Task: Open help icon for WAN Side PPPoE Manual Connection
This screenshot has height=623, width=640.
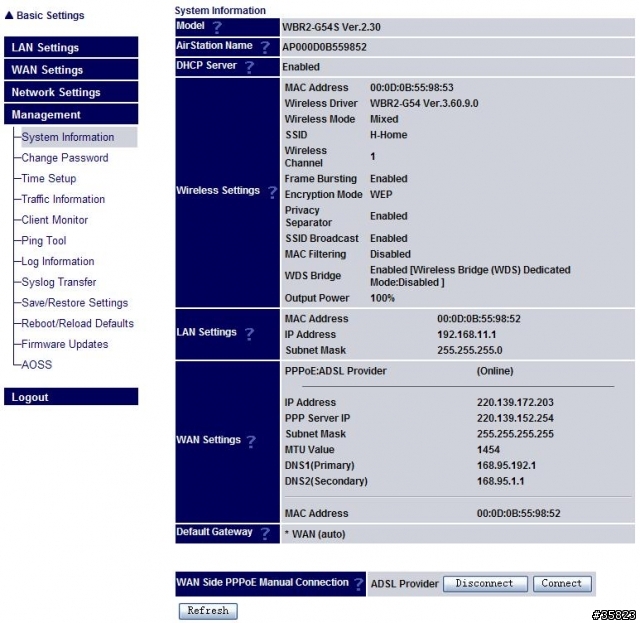Action: click(358, 584)
